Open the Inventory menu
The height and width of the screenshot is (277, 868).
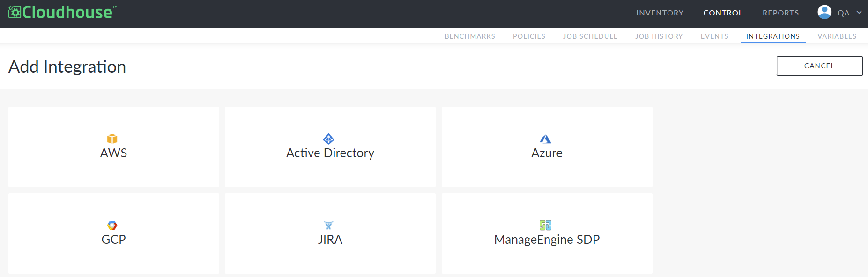tap(660, 13)
